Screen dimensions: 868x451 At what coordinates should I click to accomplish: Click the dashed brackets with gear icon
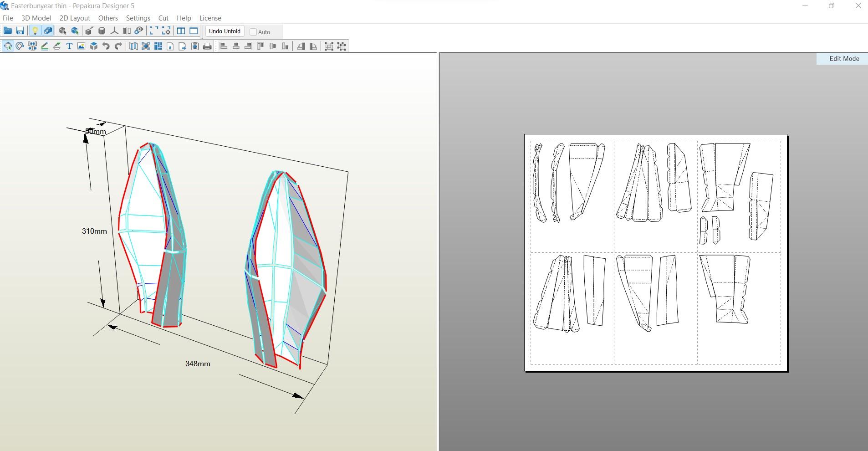pyautogui.click(x=167, y=31)
